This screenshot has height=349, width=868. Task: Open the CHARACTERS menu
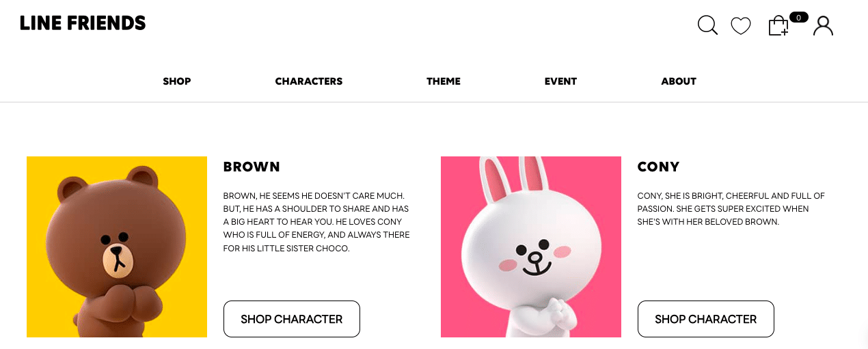pos(309,81)
